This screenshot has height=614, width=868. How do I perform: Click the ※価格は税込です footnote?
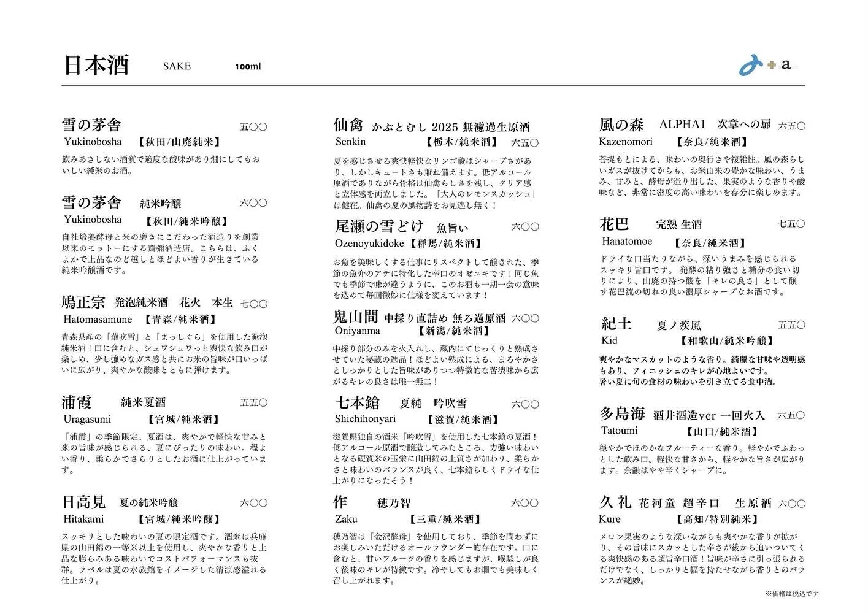point(790,594)
